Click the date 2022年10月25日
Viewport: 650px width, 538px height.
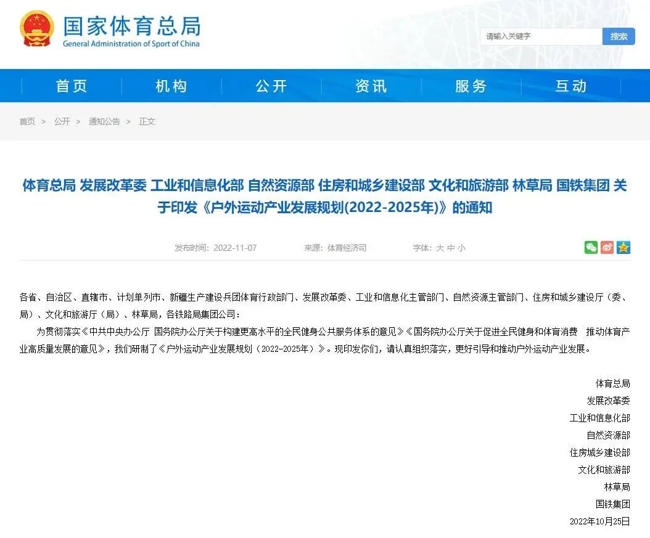pyautogui.click(x=599, y=521)
